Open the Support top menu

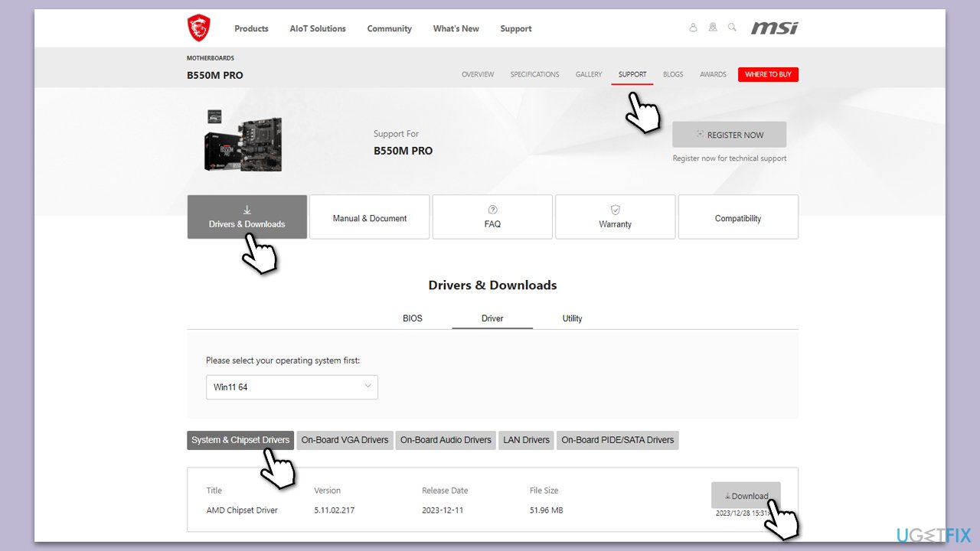[516, 28]
